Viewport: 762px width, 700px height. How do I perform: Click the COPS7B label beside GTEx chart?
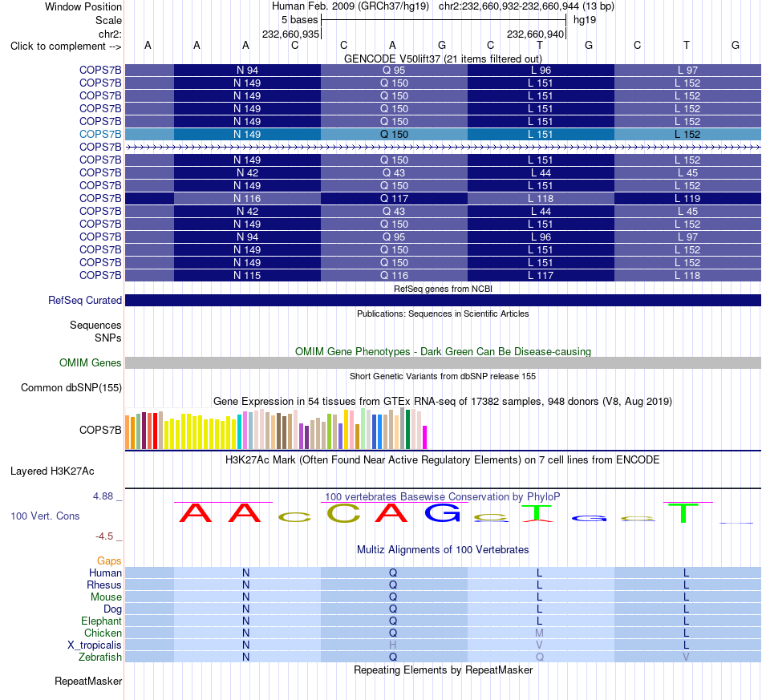point(100,430)
